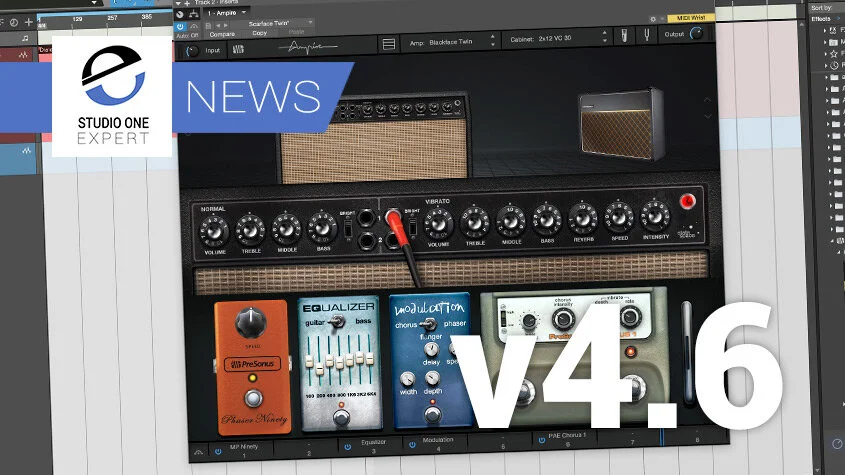
Task: Click the Chorus pedal chorus intensity knob
Action: click(x=563, y=319)
